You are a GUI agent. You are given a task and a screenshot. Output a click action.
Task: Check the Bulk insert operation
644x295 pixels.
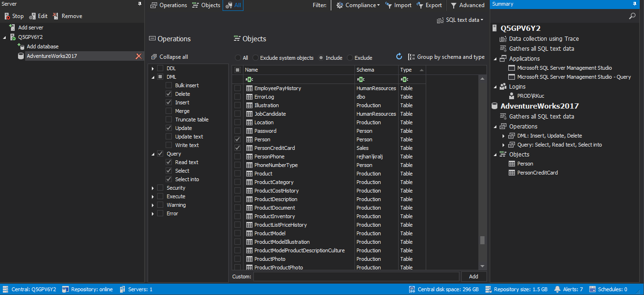(169, 85)
